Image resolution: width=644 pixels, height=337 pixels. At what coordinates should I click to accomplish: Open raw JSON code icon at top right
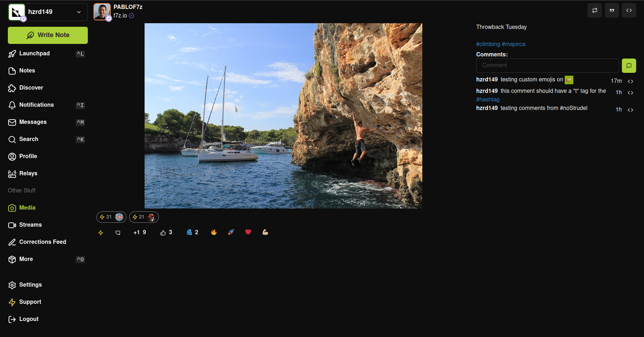click(629, 11)
